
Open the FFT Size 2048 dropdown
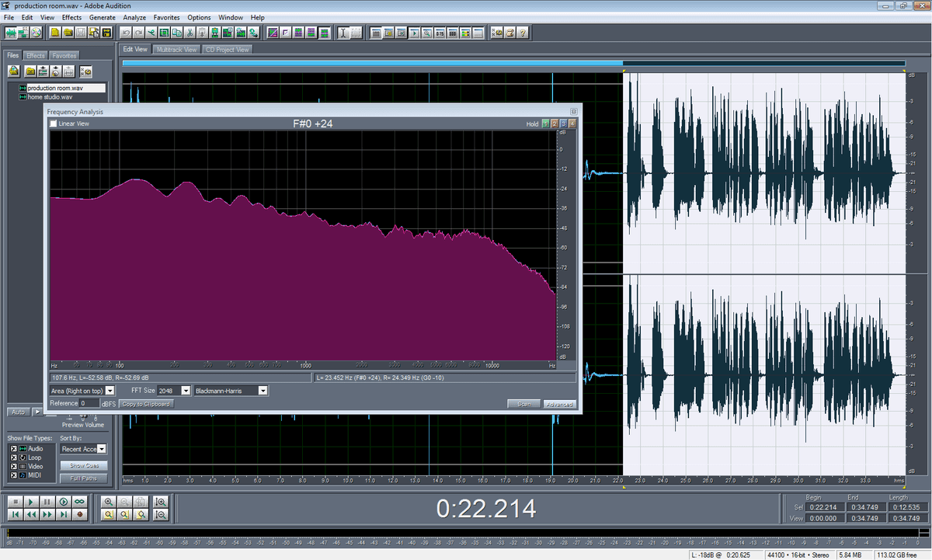click(x=174, y=391)
